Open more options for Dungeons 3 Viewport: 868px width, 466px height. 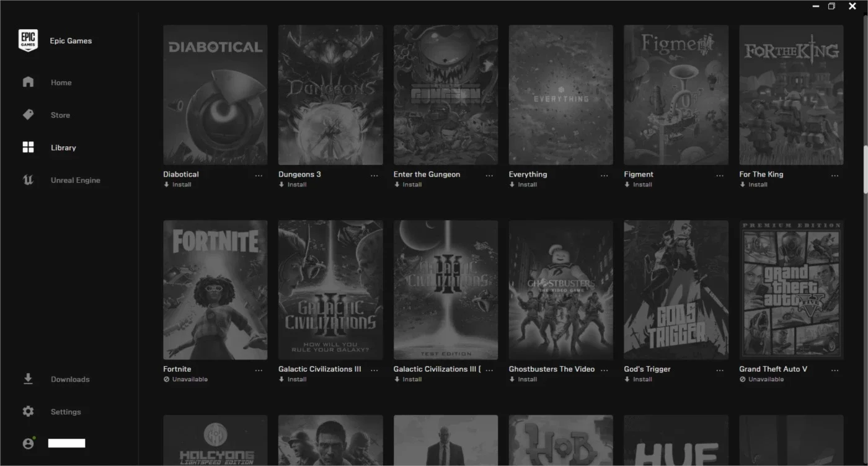[374, 176]
